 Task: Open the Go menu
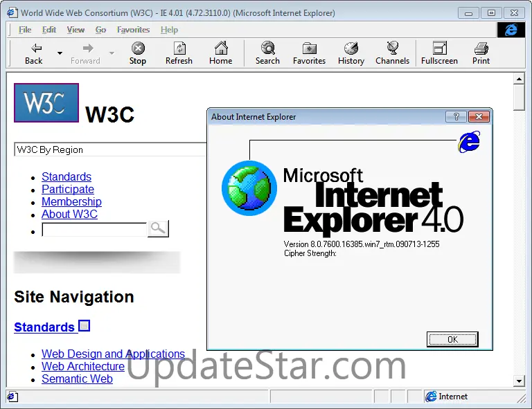(x=100, y=30)
